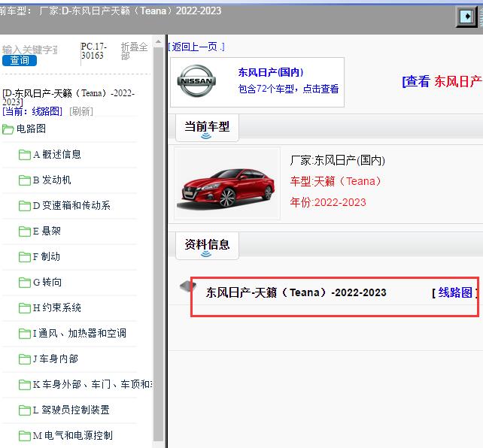Image resolution: width=483 pixels, height=448 pixels.
Task: Open L 驾驶员控制装置 category
Action: coord(71,410)
